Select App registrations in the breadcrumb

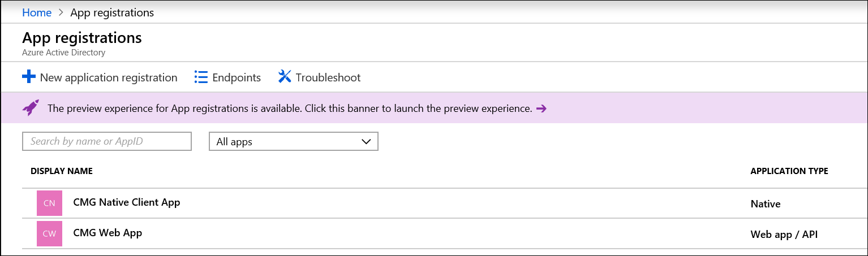(112, 12)
